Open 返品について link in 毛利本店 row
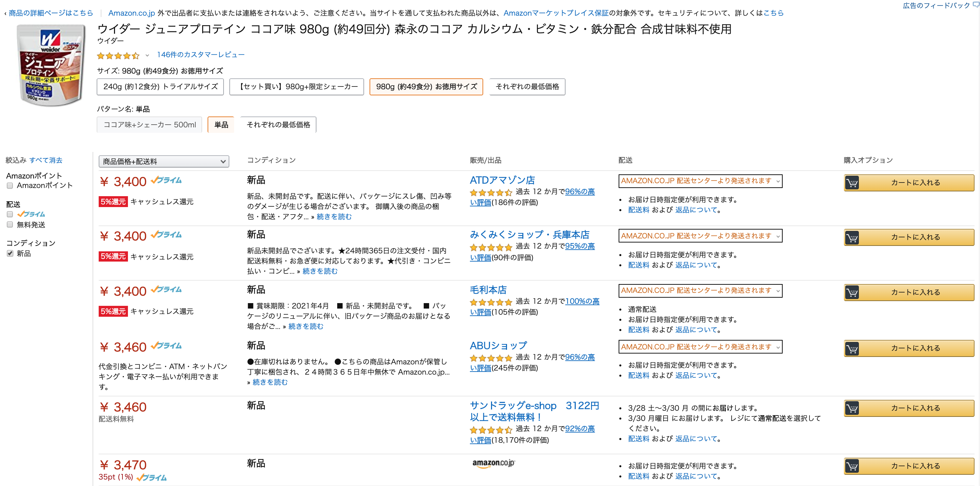 pos(696,330)
